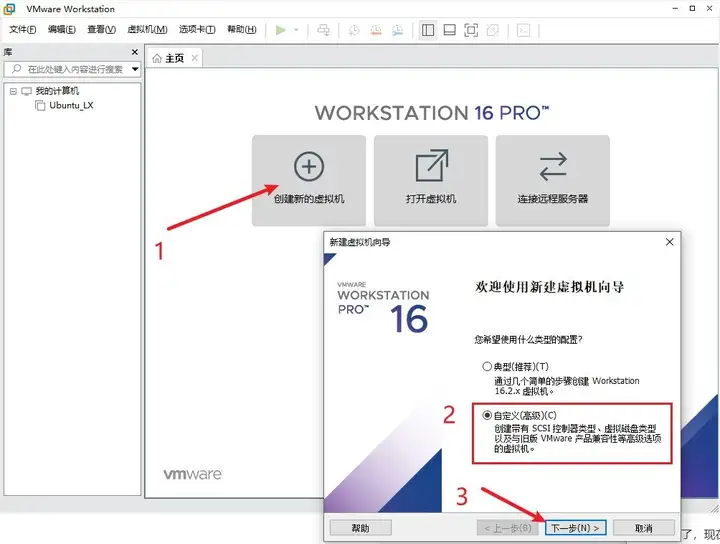Open the power options dropdown arrow
The width and height of the screenshot is (720, 544).
click(296, 30)
